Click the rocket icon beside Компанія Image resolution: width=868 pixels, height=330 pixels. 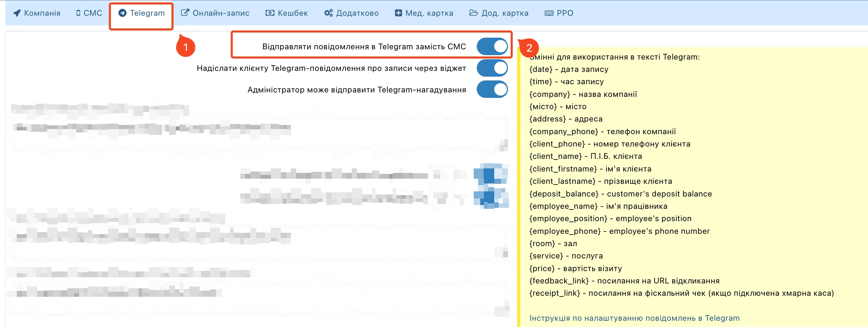(17, 13)
